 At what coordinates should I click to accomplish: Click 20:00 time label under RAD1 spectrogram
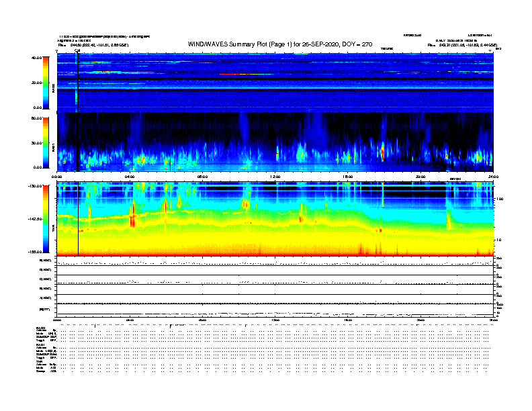(x=420, y=177)
